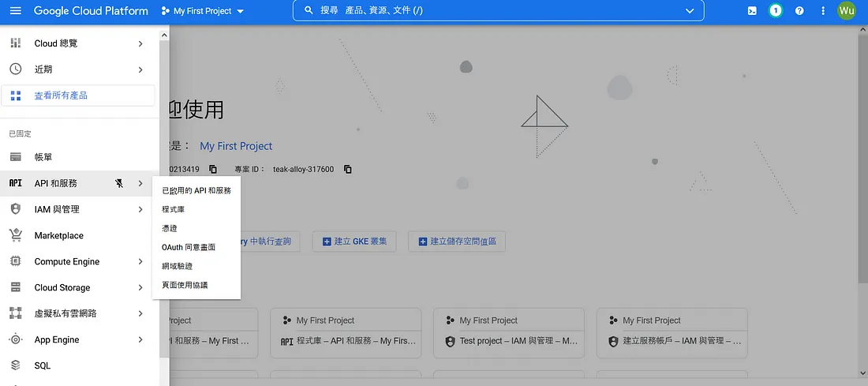Expand API 和服務 submenu chevron

(140, 183)
